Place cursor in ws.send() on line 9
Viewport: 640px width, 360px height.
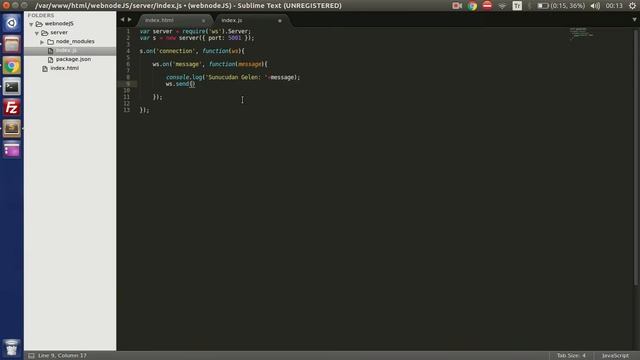(x=180, y=84)
